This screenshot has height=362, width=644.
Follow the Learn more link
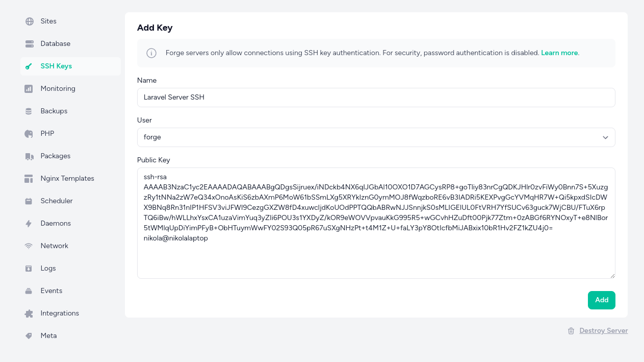coord(559,53)
